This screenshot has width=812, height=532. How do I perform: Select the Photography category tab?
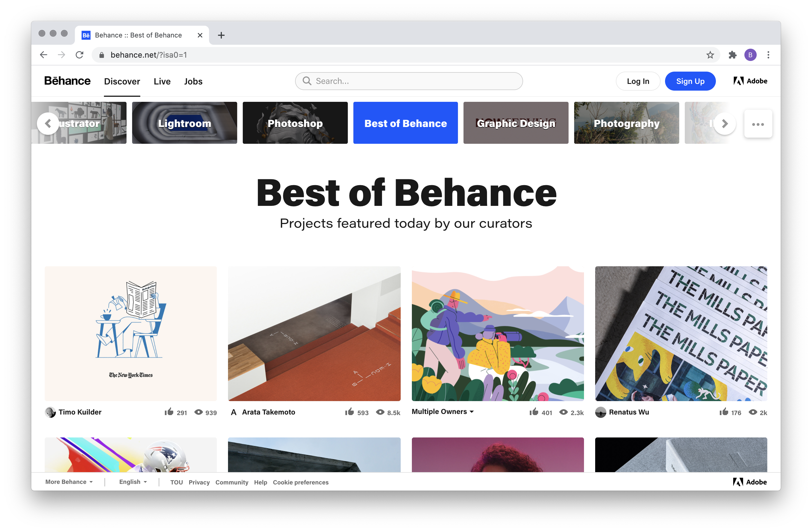627,123
